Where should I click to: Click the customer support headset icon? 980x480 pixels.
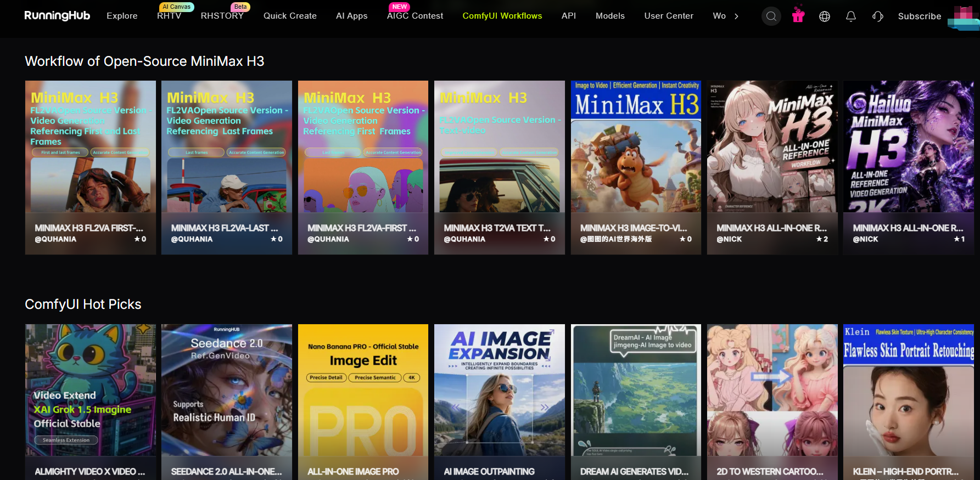[x=877, y=16]
